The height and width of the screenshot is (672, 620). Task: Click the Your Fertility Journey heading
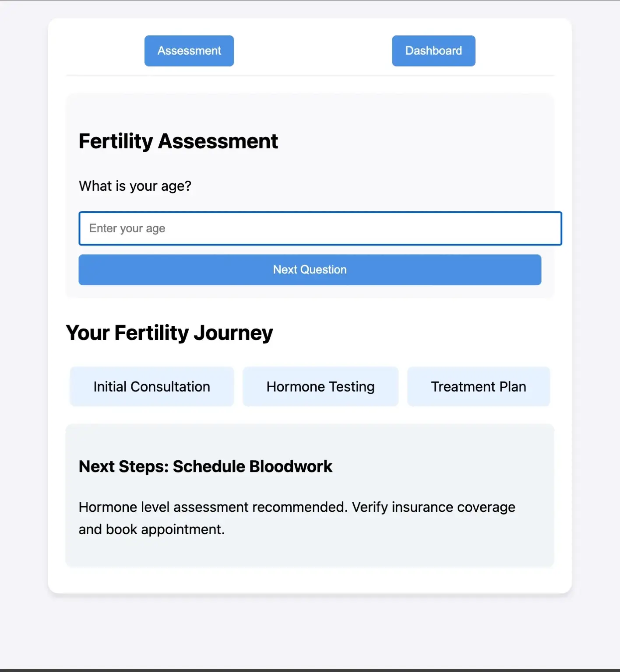tap(169, 333)
